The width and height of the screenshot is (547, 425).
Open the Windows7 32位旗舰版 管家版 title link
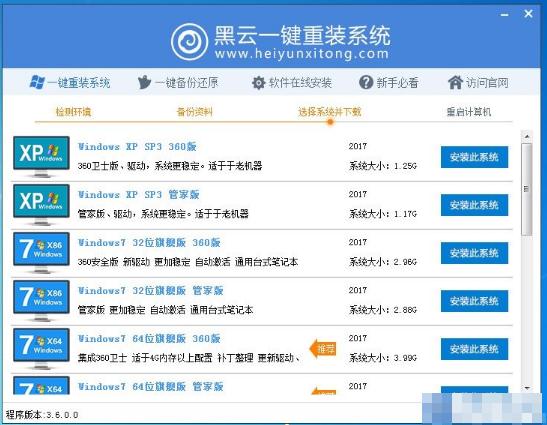tap(150, 291)
